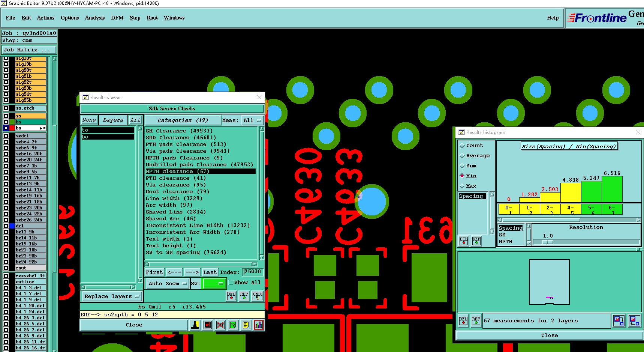Toggle display checkbox for layer szdrl

6,136
